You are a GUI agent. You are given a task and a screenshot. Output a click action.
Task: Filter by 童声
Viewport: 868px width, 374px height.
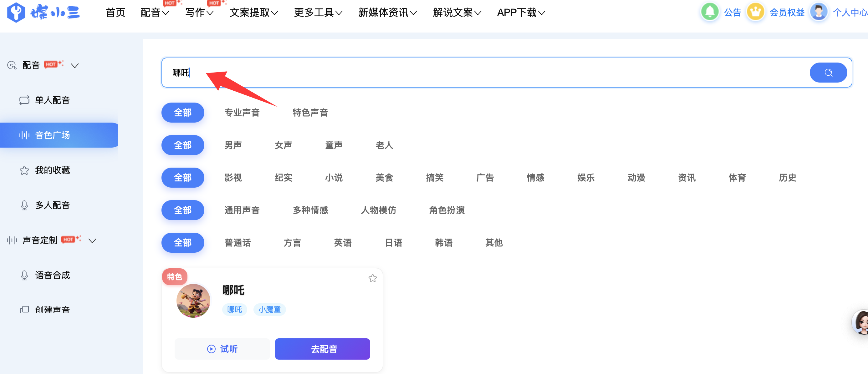[334, 145]
